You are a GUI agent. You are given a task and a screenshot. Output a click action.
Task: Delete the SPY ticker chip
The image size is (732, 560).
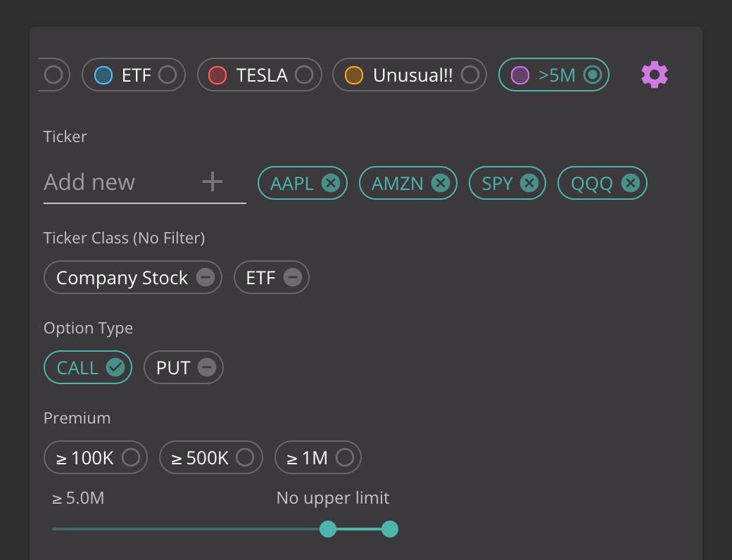point(529,183)
